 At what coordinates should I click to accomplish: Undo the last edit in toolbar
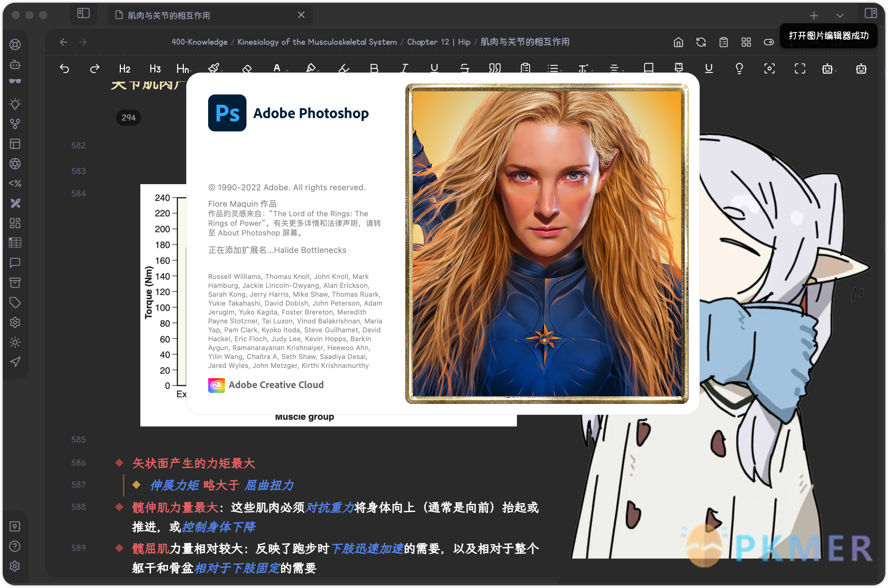pos(64,69)
